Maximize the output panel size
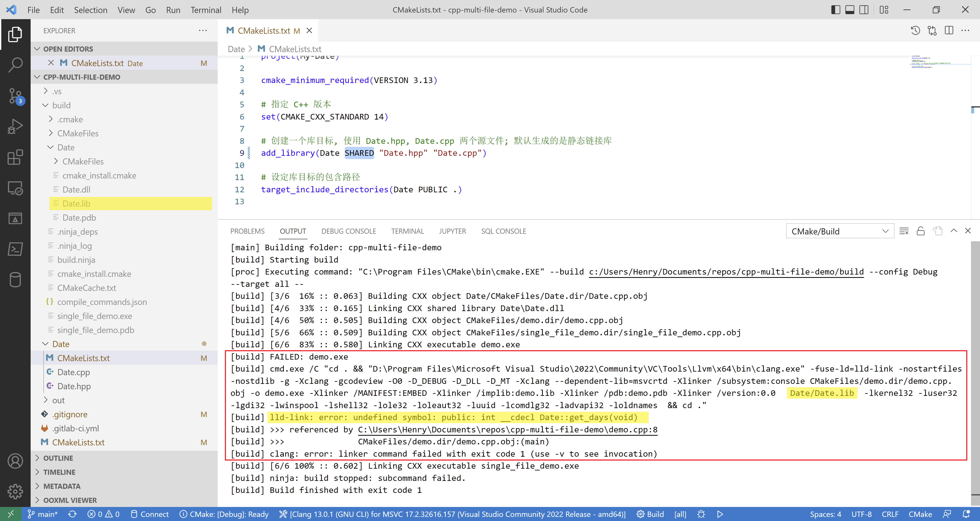Image resolution: width=980 pixels, height=521 pixels. (954, 231)
